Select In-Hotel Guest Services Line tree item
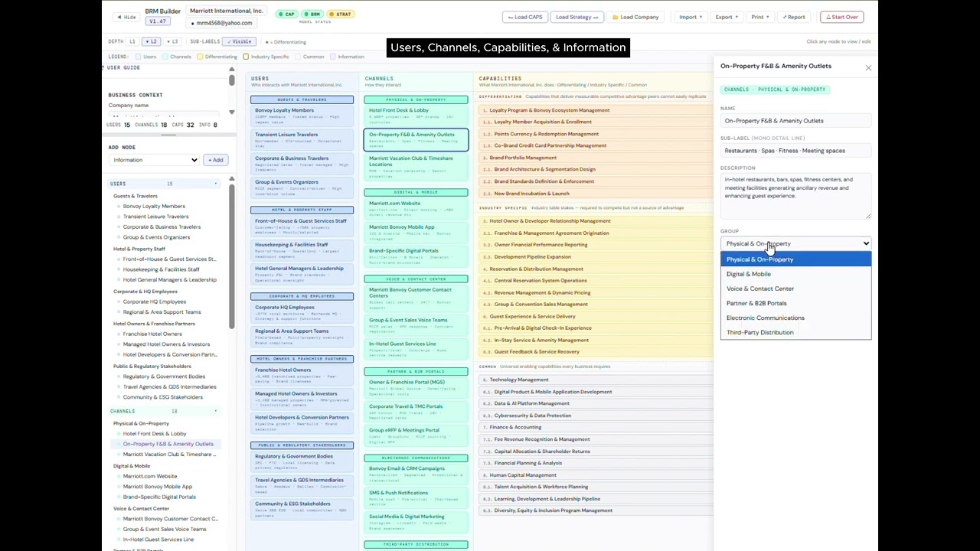This screenshot has height=551, width=980. [x=158, y=540]
